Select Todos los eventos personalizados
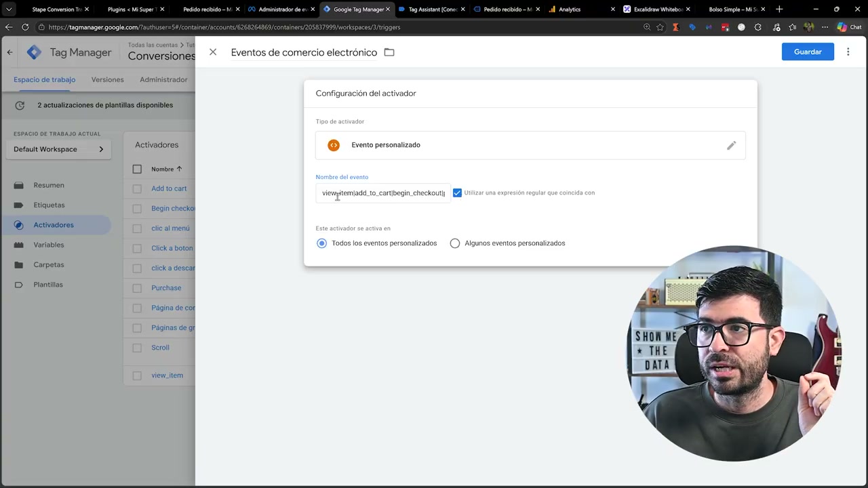Image resolution: width=868 pixels, height=488 pixels. [x=321, y=243]
